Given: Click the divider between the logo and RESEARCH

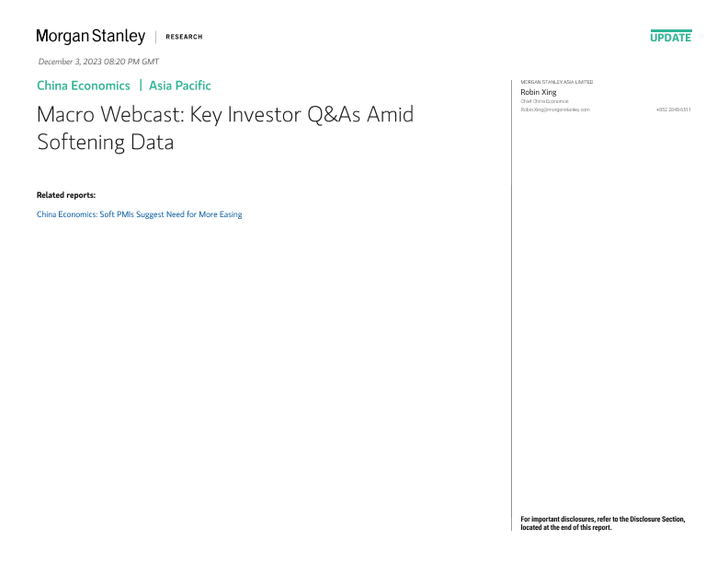Looking at the screenshot, I should point(155,37).
